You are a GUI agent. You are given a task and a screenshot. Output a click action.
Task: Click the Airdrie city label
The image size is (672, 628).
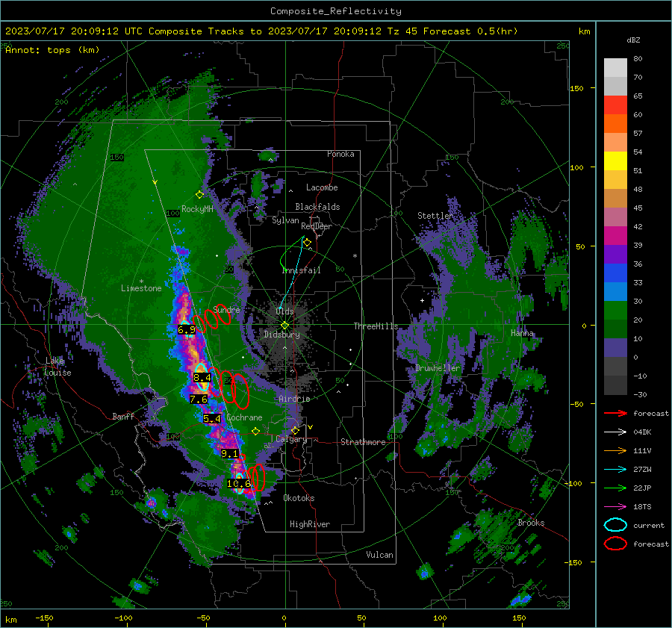tap(294, 399)
